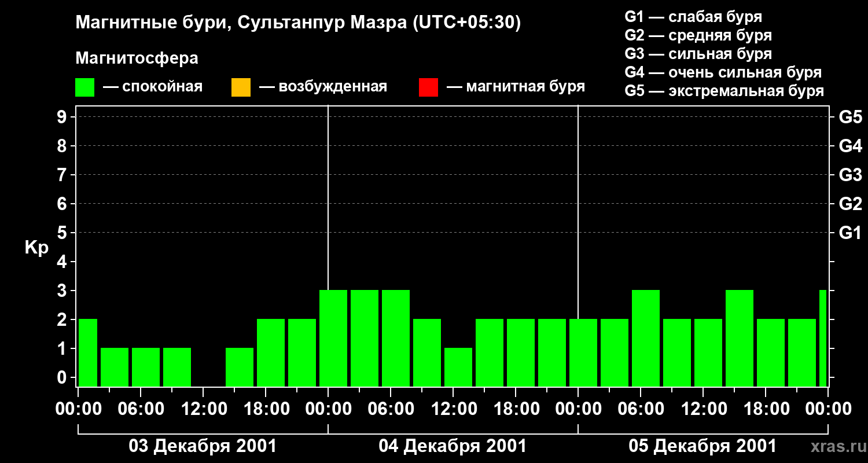Viewport: 868px width, 463px height.
Task: Click the Kp axis value '3'
Action: pos(63,291)
